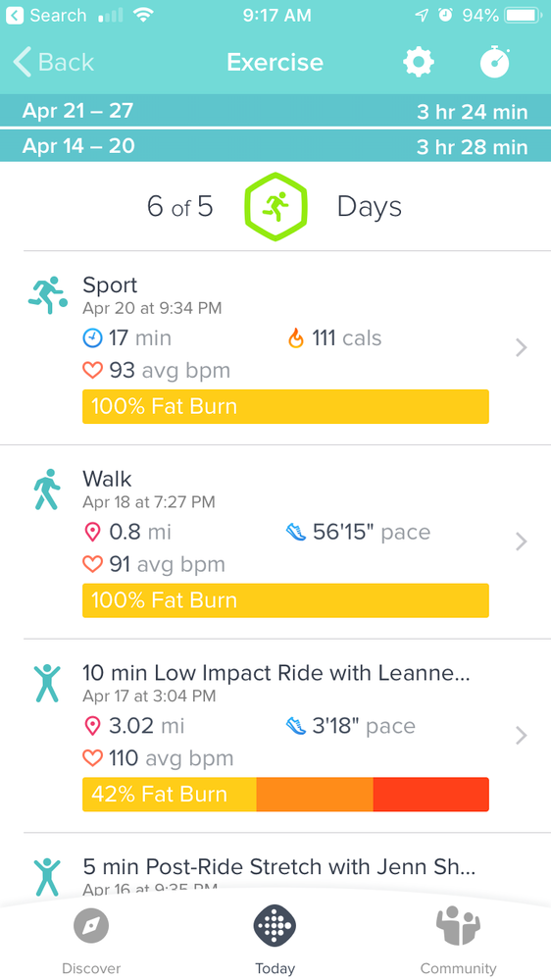This screenshot has height=980, width=551.
Task: Open exercise settings gear icon
Action: [418, 62]
